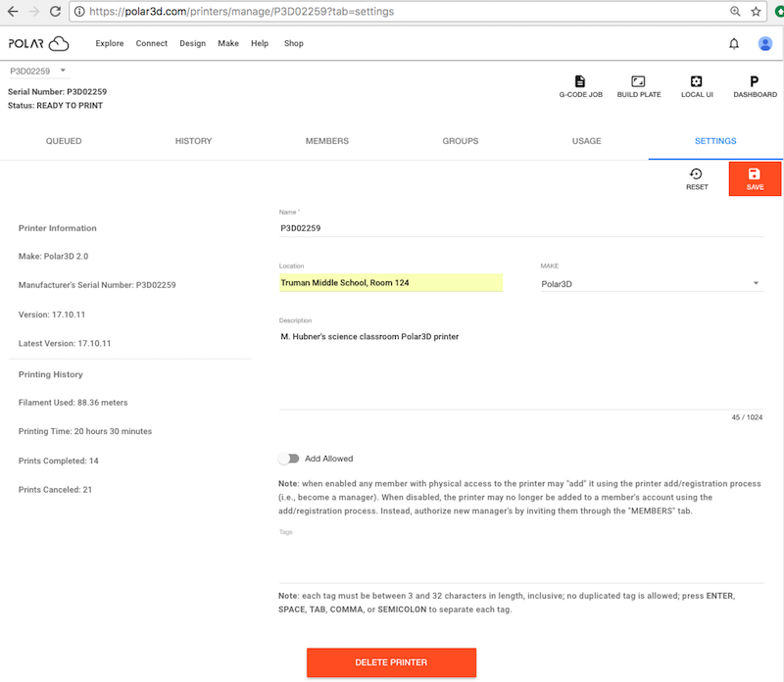
Task: Click the site info icon in address bar
Action: pos(79,12)
